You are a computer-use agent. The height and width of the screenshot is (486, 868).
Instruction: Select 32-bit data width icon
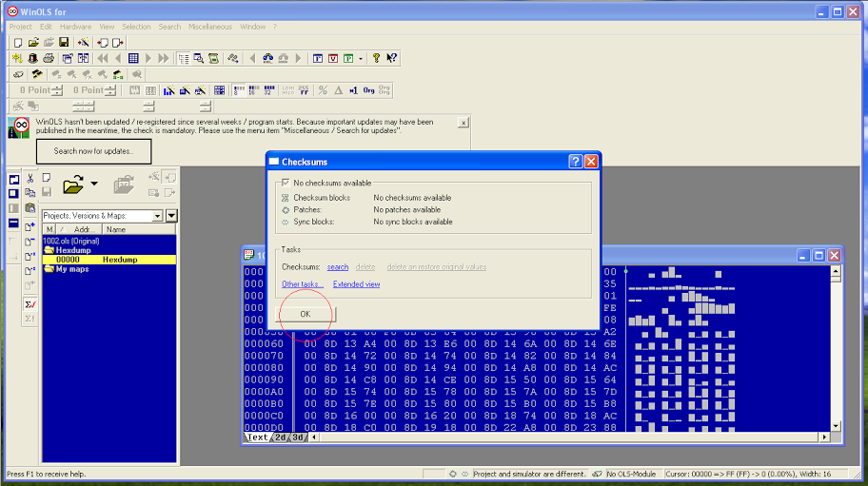(269, 90)
